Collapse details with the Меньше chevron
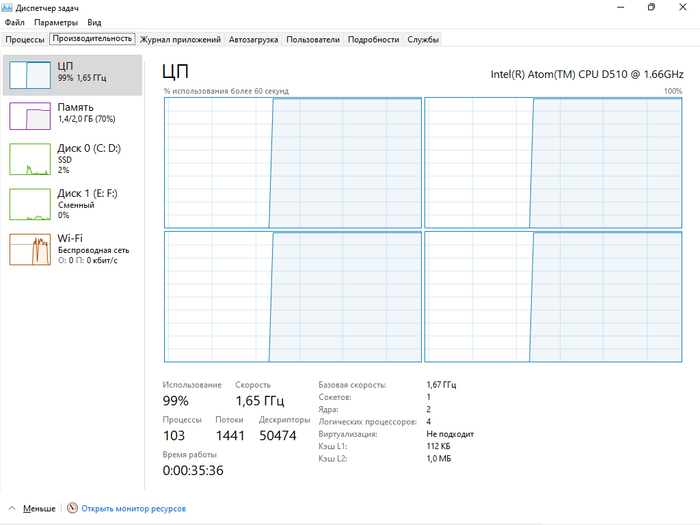The height and width of the screenshot is (525, 700). click(12, 508)
